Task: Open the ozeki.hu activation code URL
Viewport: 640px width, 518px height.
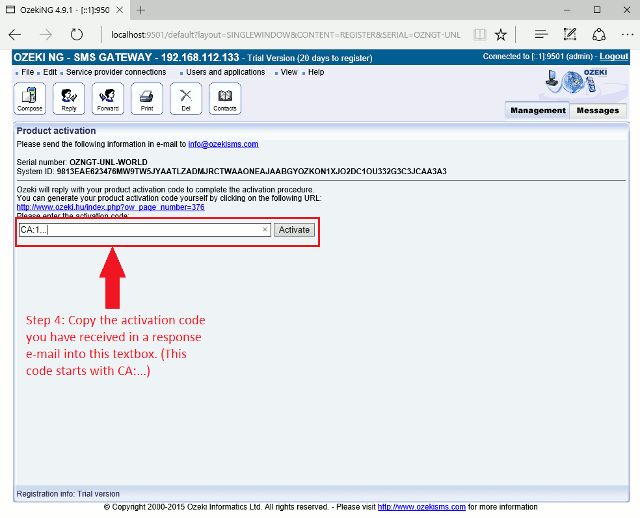Action: point(111,207)
